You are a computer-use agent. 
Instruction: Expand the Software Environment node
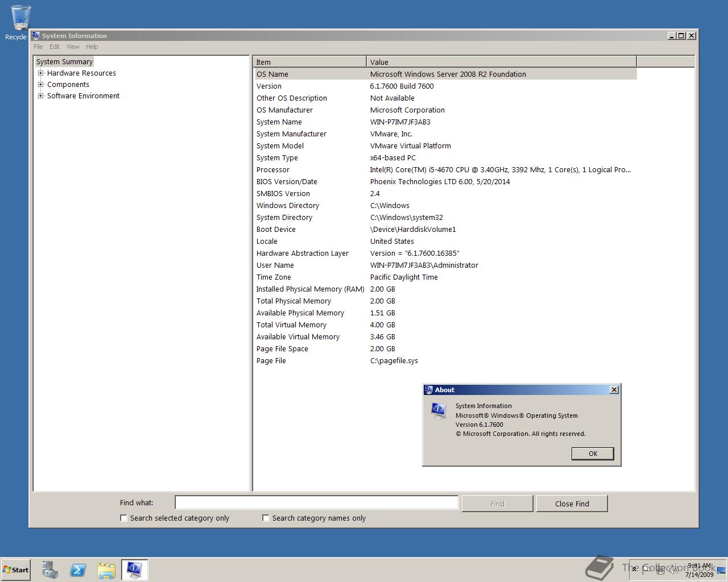tap(41, 95)
